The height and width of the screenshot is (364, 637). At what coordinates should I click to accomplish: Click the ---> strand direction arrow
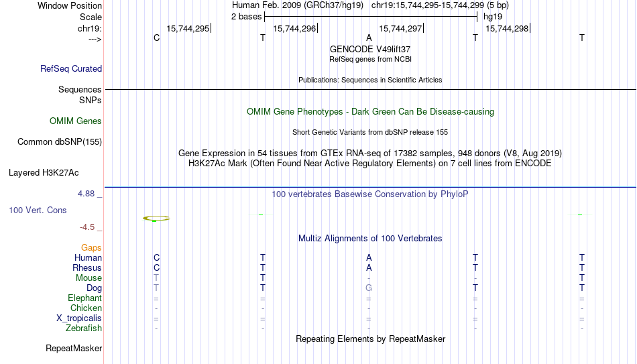(x=95, y=39)
